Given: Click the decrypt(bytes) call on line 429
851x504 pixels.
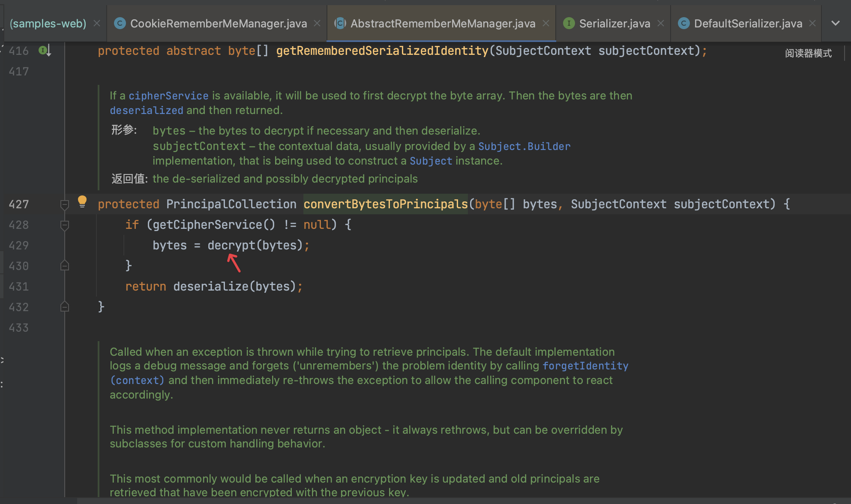Looking at the screenshot, I should click(255, 245).
